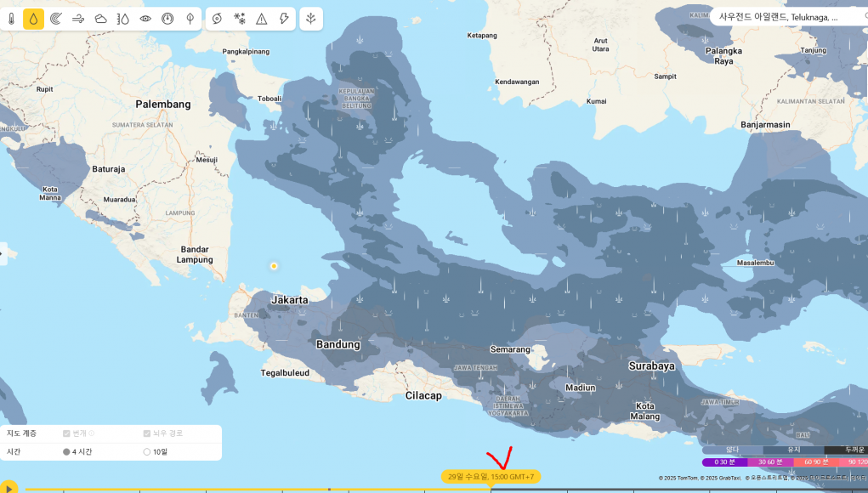
Task: Select the lightning bolt layer icon
Action: pyautogui.click(x=284, y=19)
